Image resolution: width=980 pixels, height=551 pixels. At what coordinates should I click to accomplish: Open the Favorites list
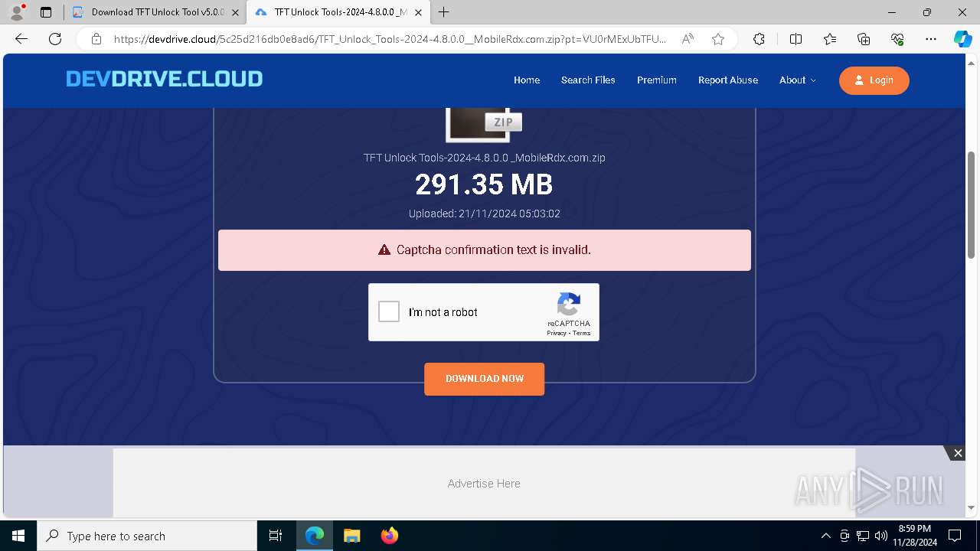click(x=830, y=39)
